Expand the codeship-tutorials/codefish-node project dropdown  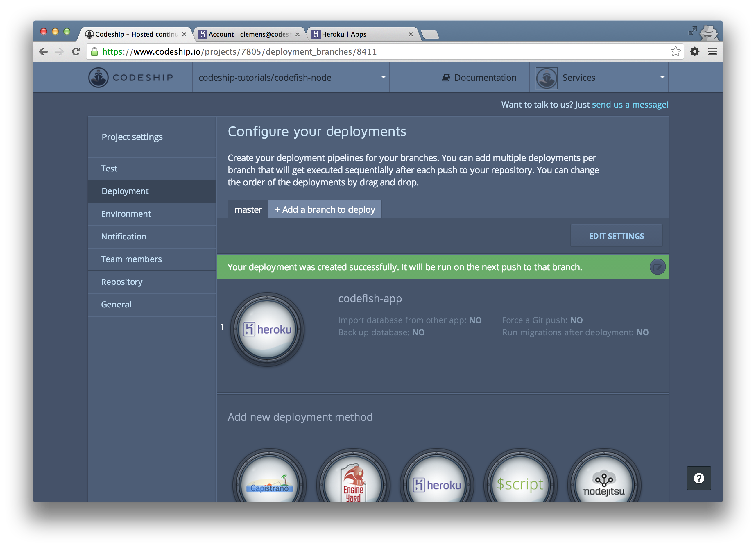291,78
